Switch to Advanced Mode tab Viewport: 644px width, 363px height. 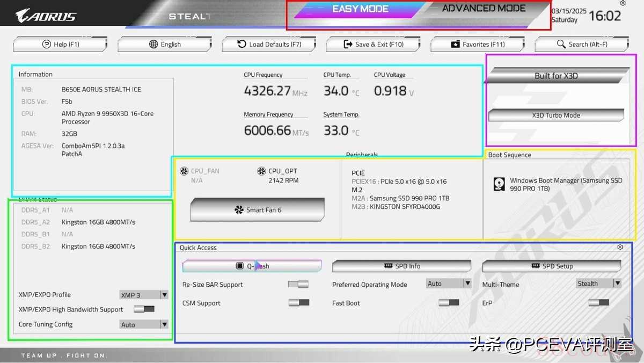[484, 9]
